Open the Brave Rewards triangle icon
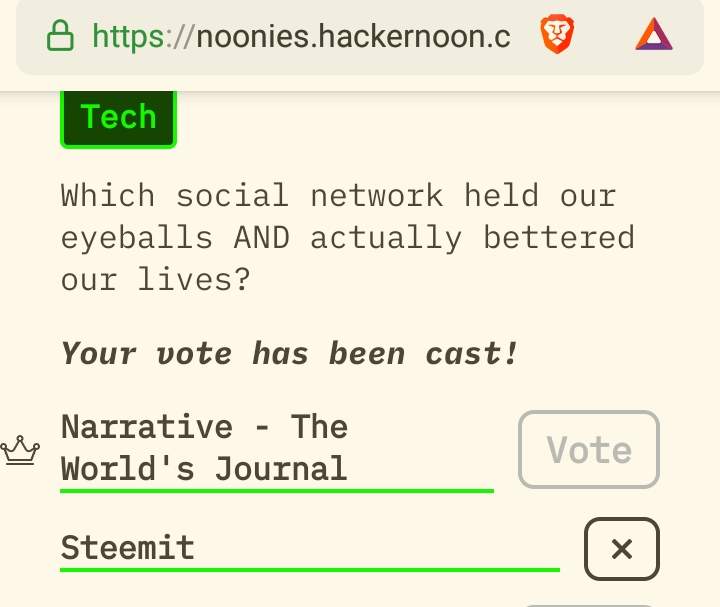Screen dimensions: 720x607 [x=654, y=37]
